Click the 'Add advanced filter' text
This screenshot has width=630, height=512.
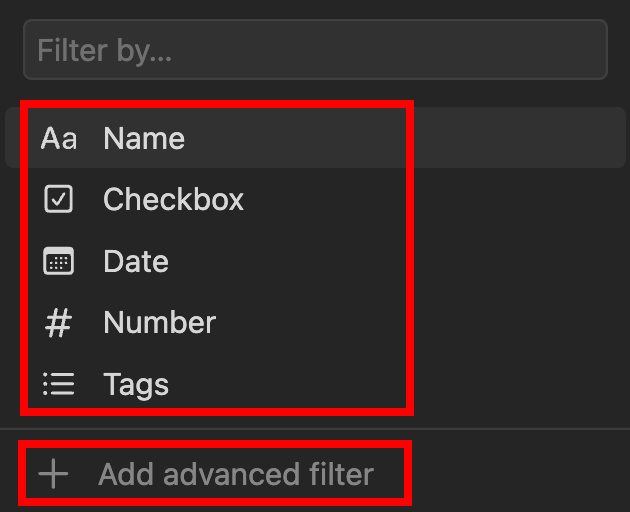click(x=235, y=474)
